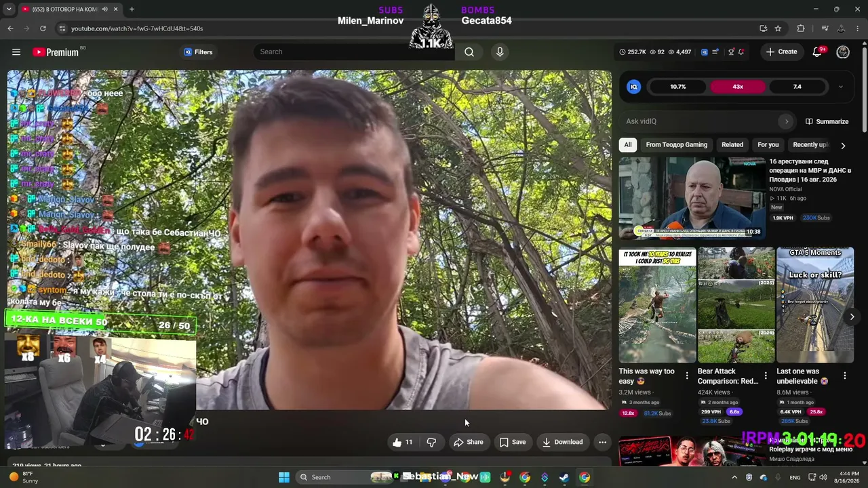
Task: Select 'From Теодор Gaming' chip
Action: (x=677, y=144)
